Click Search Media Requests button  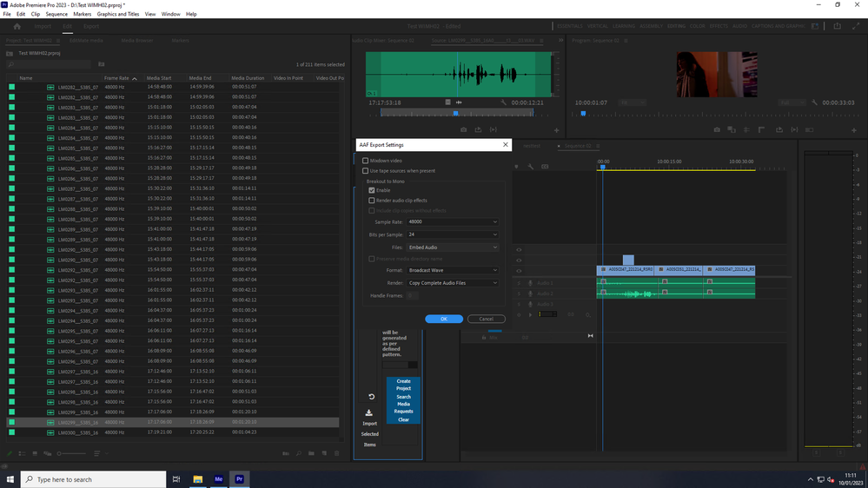(x=403, y=404)
